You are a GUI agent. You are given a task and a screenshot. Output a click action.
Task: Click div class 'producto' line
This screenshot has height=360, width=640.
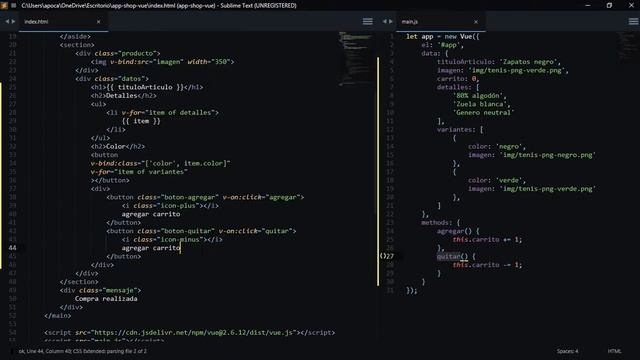[x=118, y=53]
